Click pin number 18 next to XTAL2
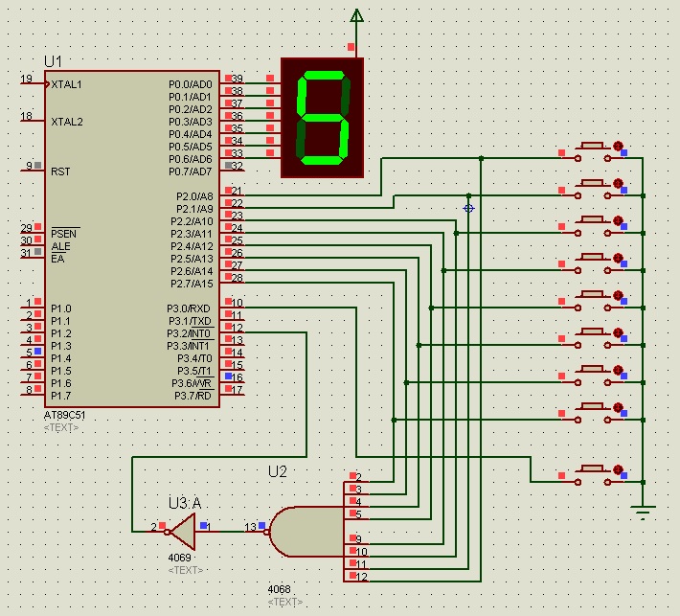This screenshot has width=680, height=616. point(26,116)
